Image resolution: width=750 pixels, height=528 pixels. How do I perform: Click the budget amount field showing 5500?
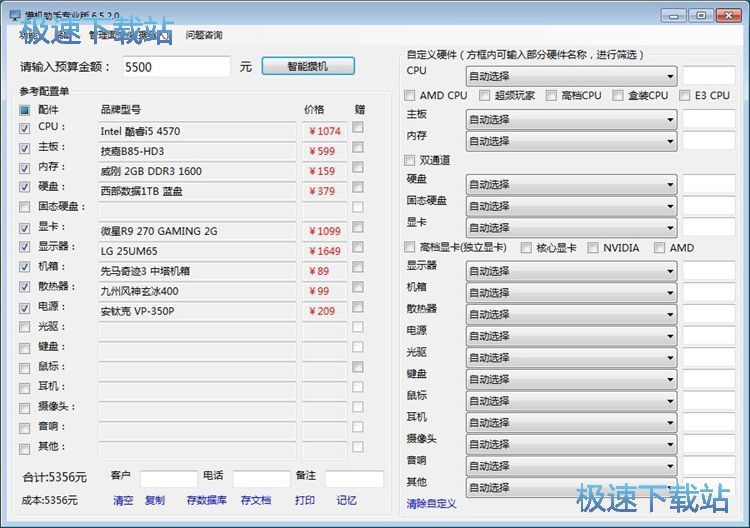176,67
